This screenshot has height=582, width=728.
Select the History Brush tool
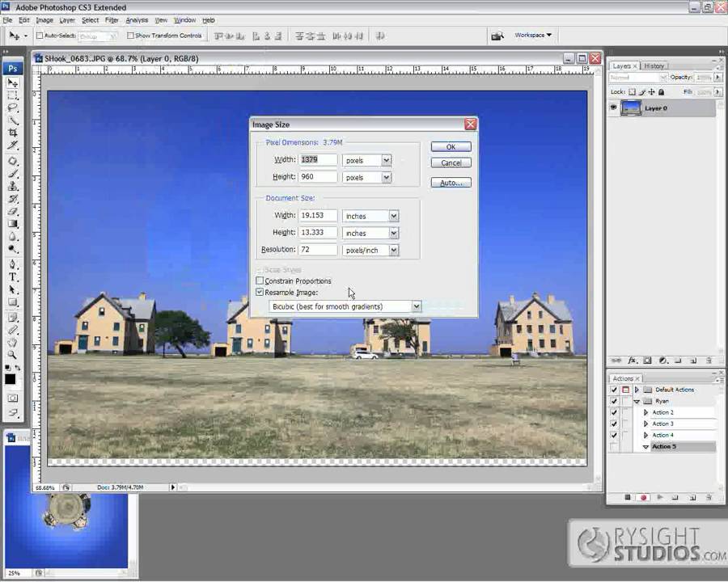coord(12,199)
